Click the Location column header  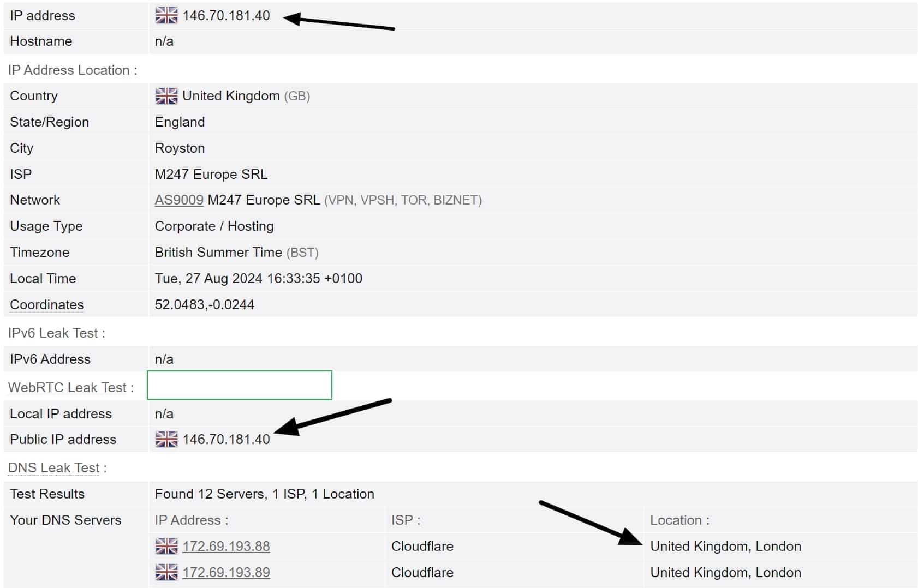(x=680, y=520)
